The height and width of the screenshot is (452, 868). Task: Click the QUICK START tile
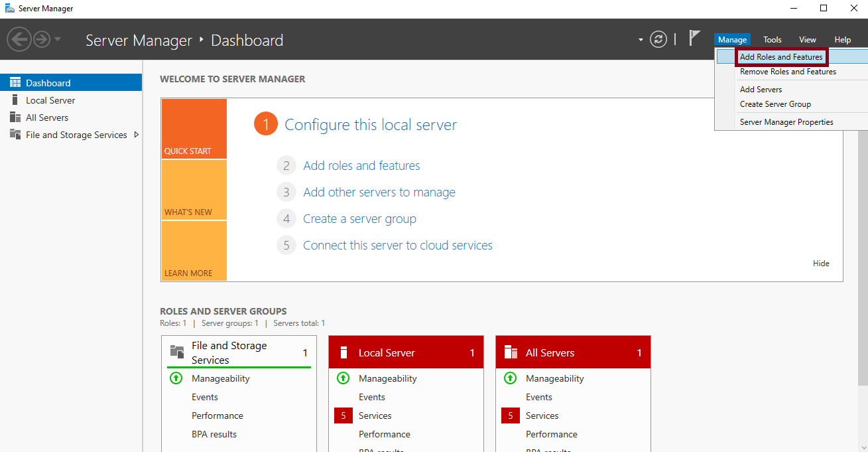(x=194, y=129)
